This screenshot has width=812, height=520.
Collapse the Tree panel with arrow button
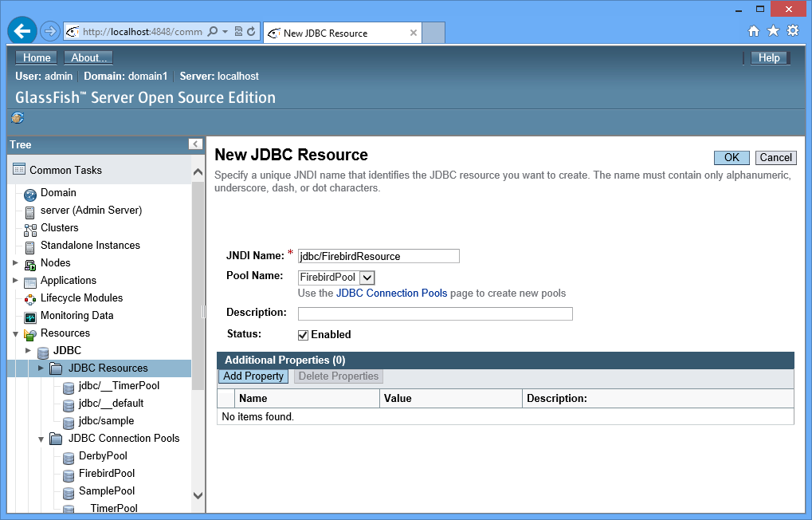195,144
